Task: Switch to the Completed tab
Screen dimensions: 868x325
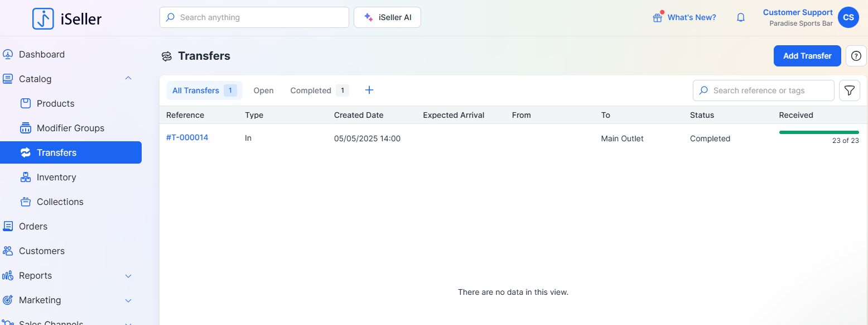Action: point(311,90)
